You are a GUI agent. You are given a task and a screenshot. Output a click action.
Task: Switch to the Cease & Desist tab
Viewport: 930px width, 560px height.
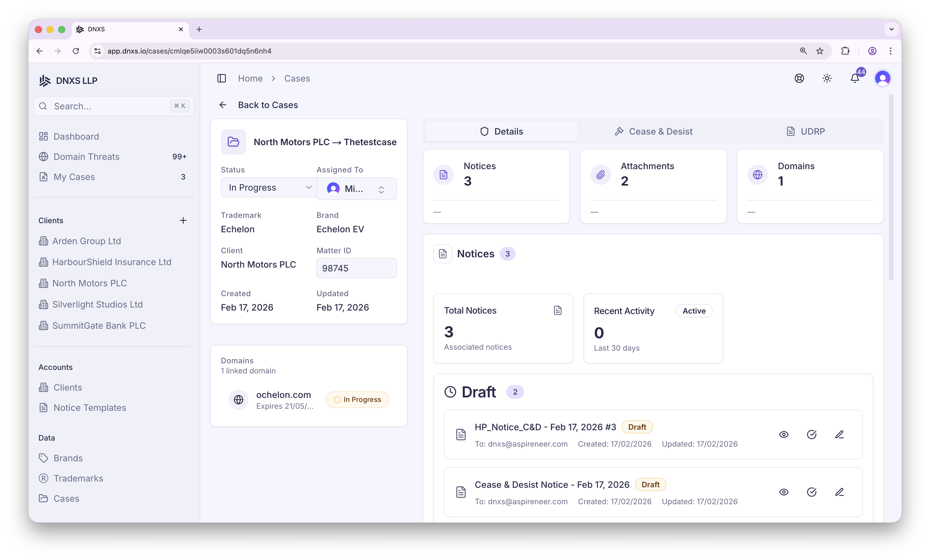coord(654,132)
